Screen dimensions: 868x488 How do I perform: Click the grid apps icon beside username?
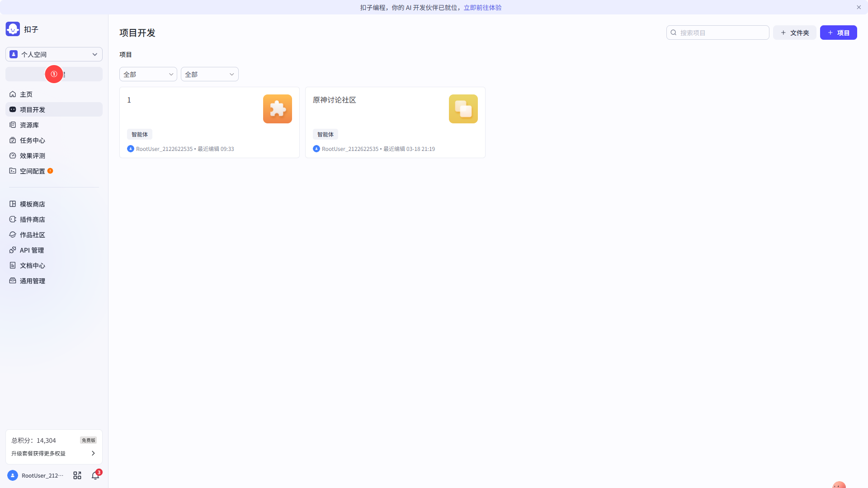tap(77, 475)
